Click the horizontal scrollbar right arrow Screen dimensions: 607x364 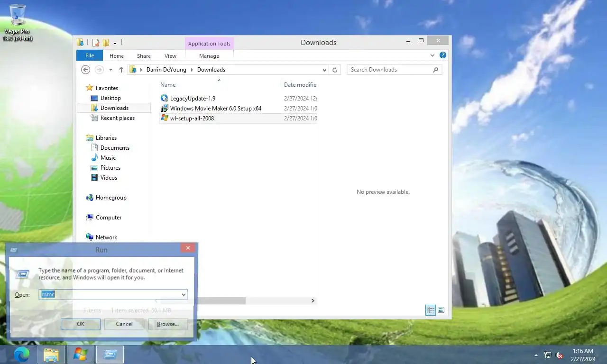click(x=313, y=301)
